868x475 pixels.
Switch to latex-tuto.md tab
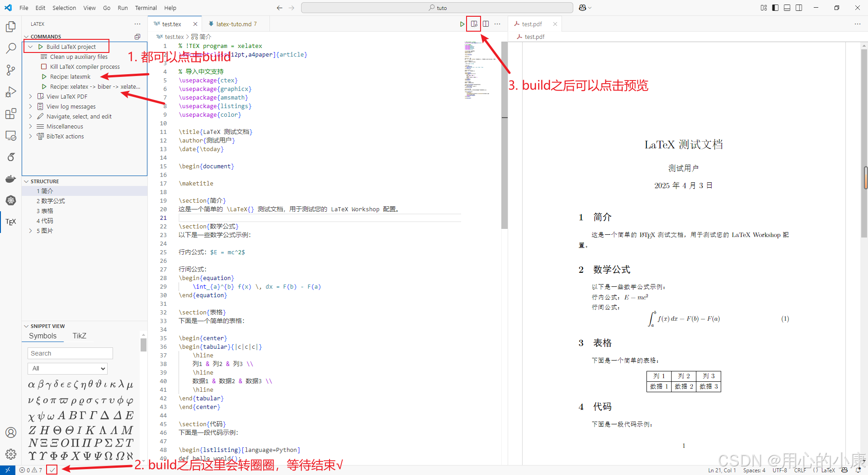click(x=236, y=24)
